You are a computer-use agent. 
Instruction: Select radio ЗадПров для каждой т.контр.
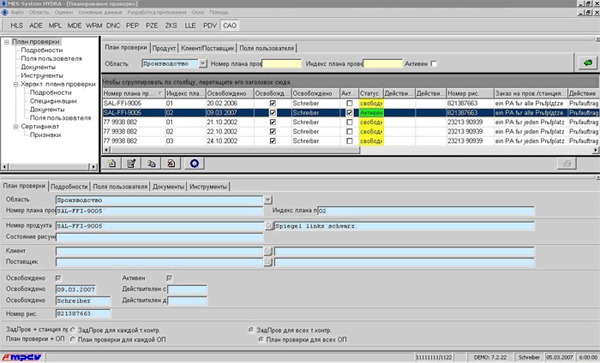click(73, 330)
